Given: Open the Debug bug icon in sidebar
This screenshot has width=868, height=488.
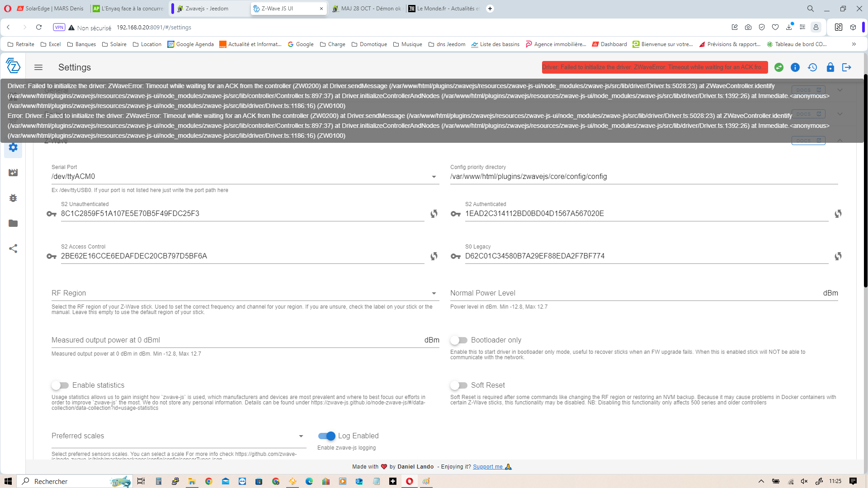Looking at the screenshot, I should 13,198.
